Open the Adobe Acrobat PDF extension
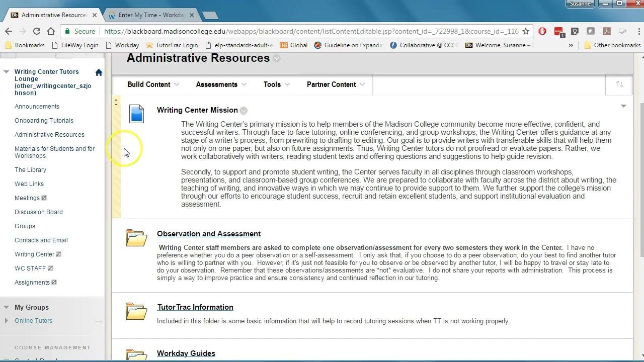The width and height of the screenshot is (644, 362). [607, 31]
